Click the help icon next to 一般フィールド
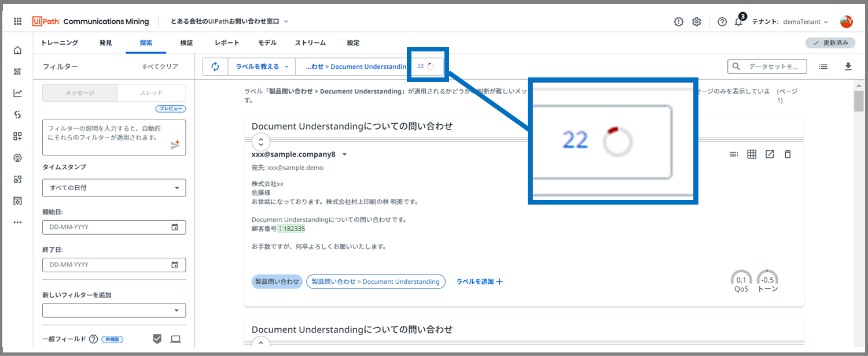 pos(93,339)
